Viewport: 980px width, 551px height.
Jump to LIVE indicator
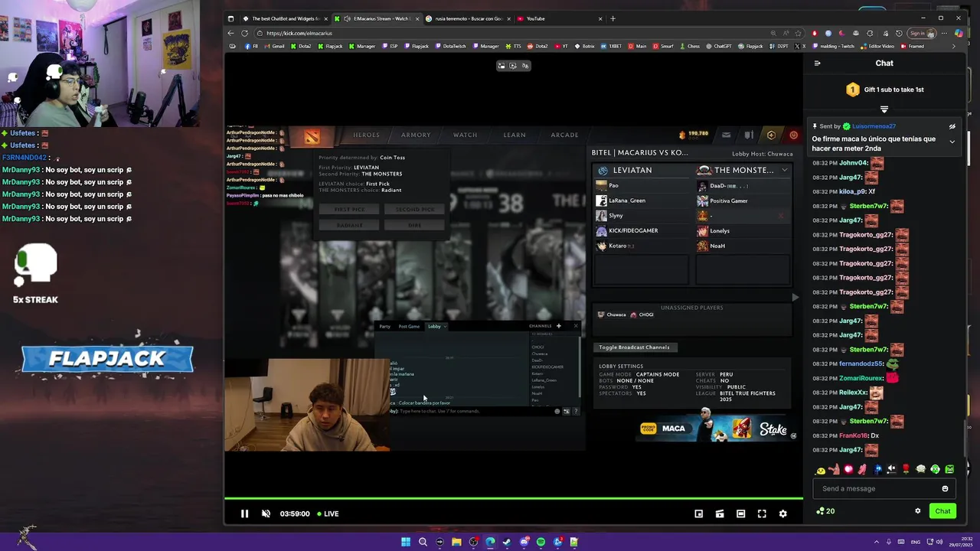(x=328, y=514)
